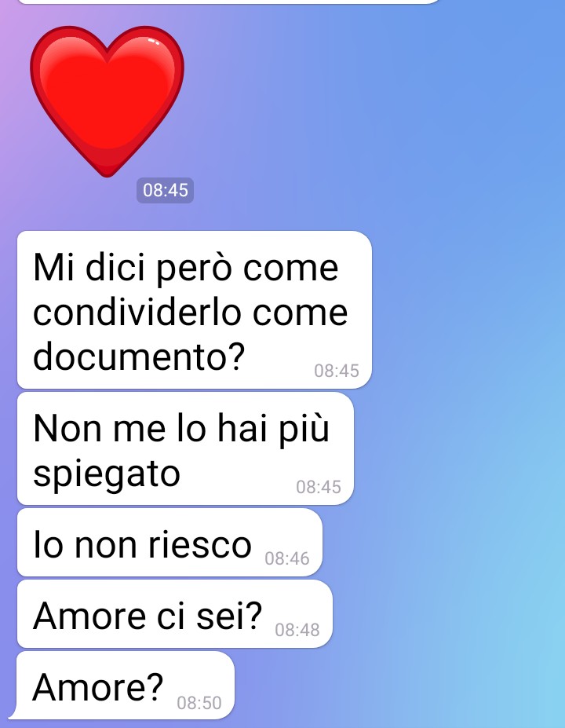Click the 08:45 time next to 'spiegato'
The height and width of the screenshot is (728, 565).
click(x=319, y=487)
